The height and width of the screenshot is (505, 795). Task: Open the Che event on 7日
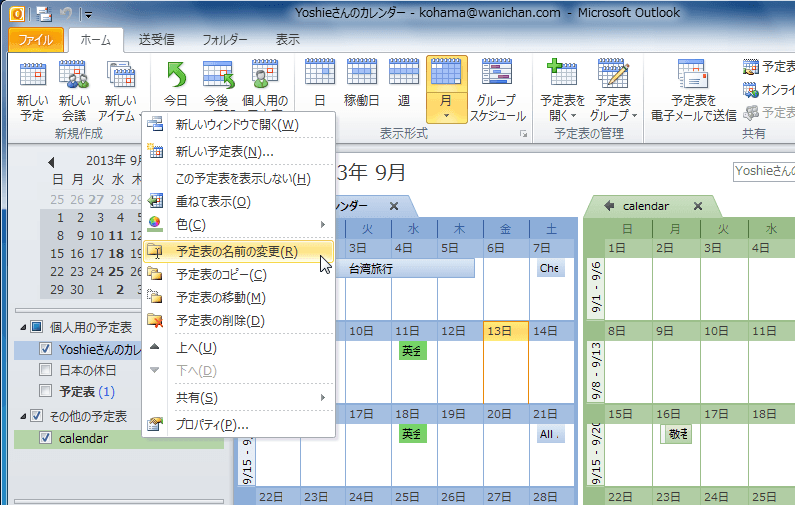[551, 268]
